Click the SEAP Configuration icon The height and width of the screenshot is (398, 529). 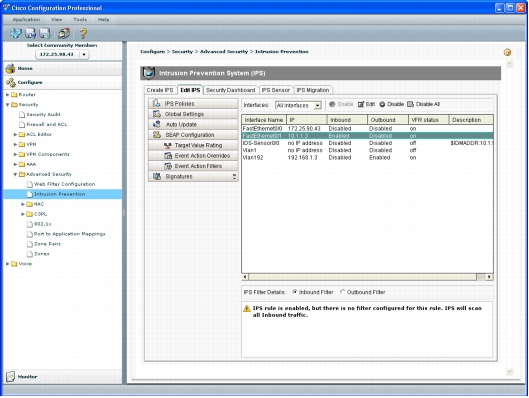point(157,135)
